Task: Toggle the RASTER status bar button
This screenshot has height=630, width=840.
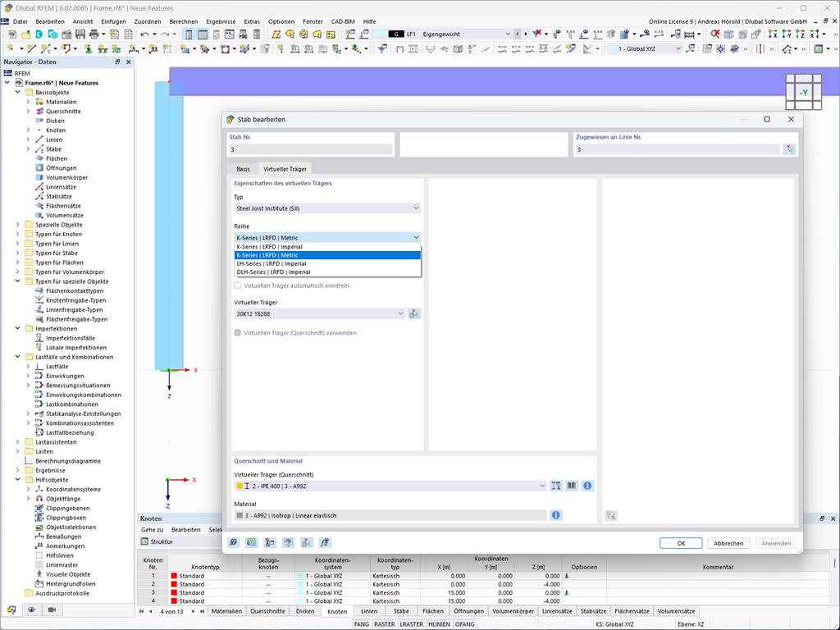Action: [x=384, y=624]
